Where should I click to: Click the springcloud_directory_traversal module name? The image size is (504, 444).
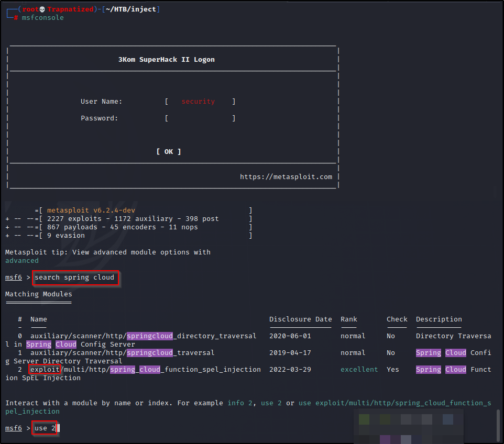click(144, 336)
